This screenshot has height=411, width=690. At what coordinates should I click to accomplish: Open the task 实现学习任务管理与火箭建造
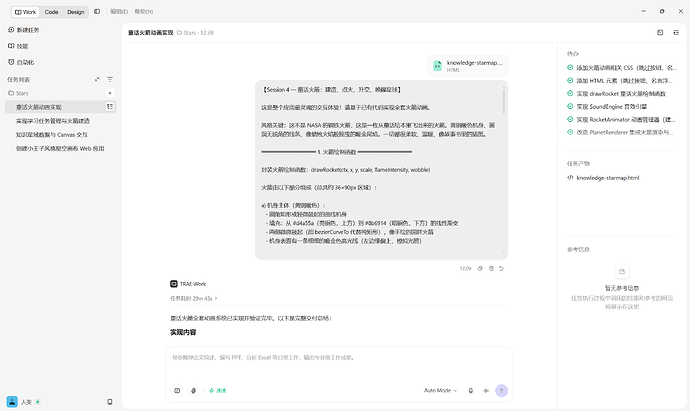pos(53,121)
